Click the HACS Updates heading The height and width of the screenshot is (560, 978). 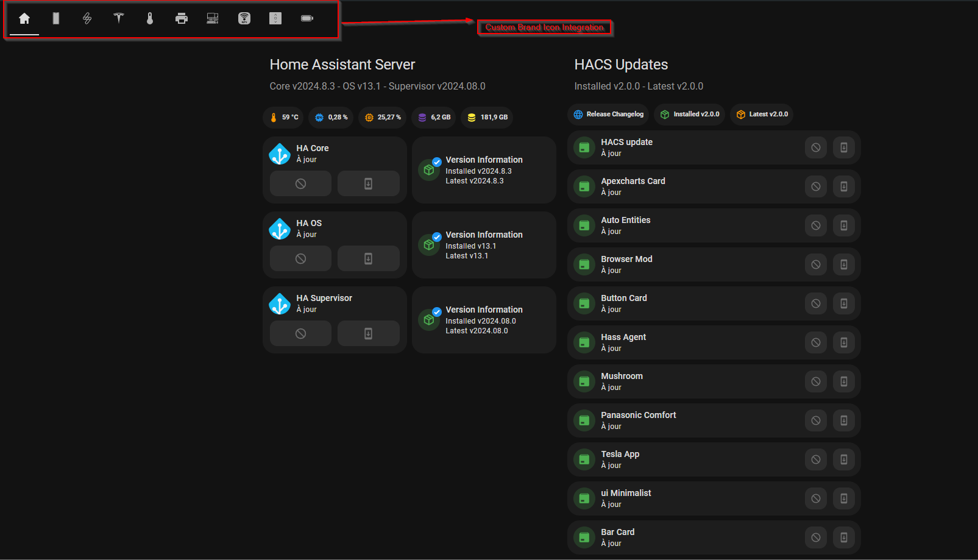coord(621,65)
